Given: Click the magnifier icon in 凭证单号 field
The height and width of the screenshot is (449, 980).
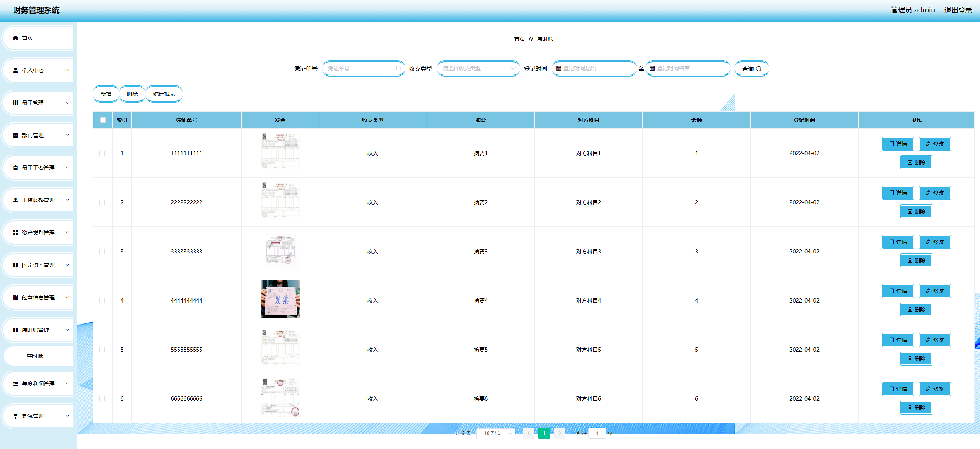Looking at the screenshot, I should tap(398, 68).
